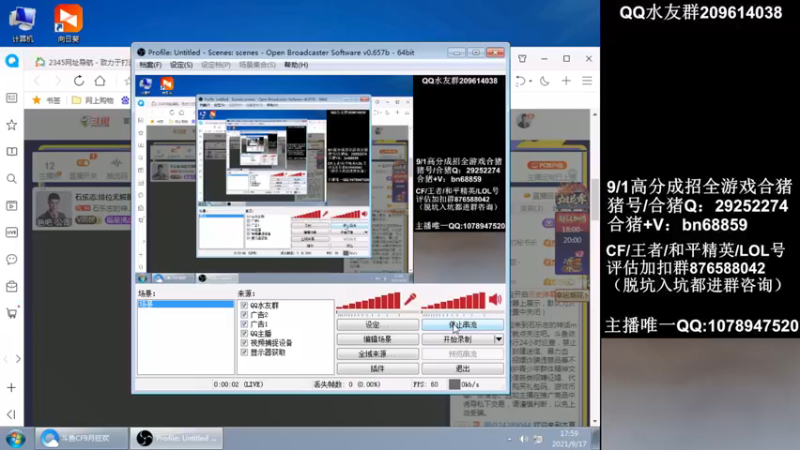Click the taskbar volume tray icon
Image resolution: width=800 pixels, height=450 pixels.
click(x=523, y=439)
